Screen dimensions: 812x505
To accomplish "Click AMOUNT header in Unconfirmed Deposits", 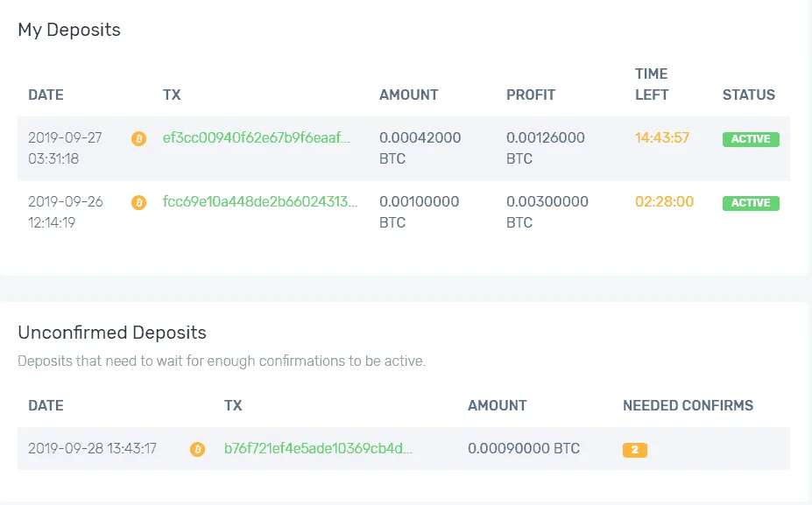I will pos(498,405).
